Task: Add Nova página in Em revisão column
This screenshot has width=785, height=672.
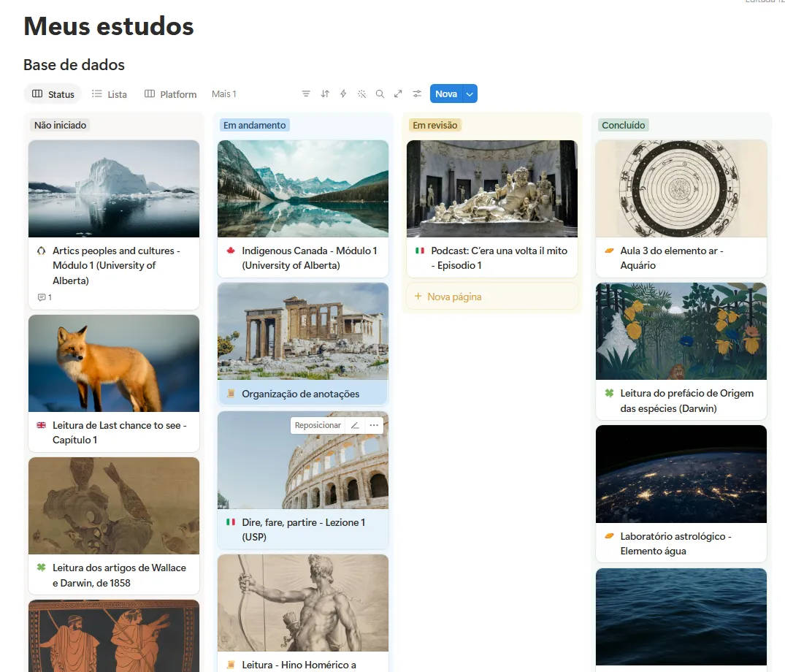Action: coord(493,297)
